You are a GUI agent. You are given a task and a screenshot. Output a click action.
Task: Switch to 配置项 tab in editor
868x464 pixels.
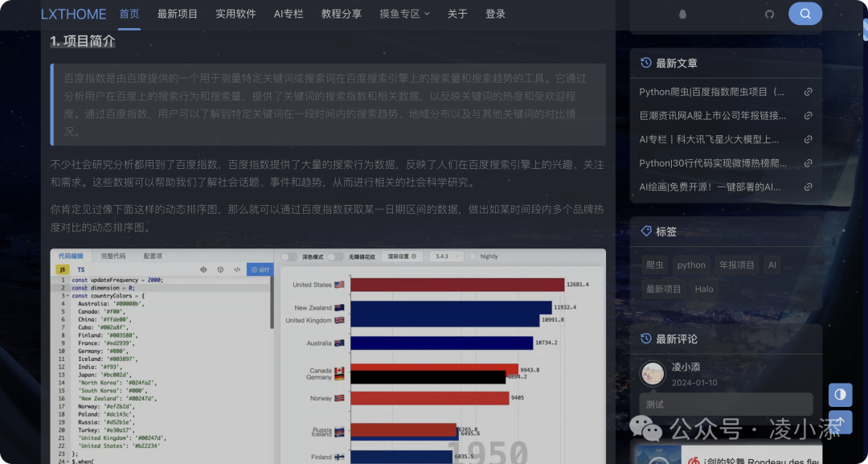(153, 257)
